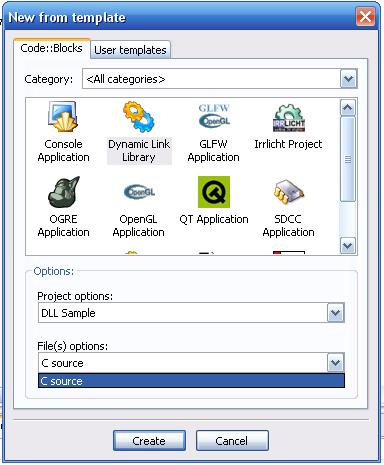384x465 pixels.
Task: Close the New from template dialog
Action: [365, 16]
